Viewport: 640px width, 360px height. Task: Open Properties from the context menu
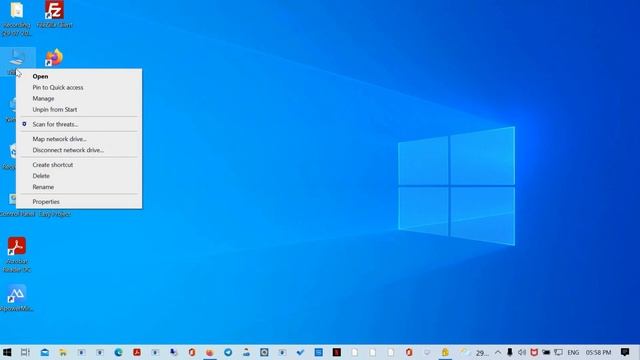tap(46, 202)
